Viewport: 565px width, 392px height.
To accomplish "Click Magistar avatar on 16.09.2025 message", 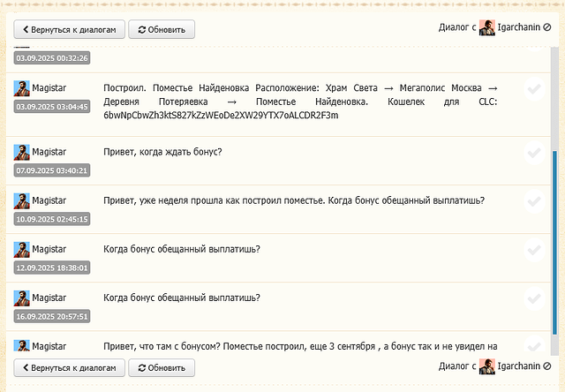I will point(21,298).
